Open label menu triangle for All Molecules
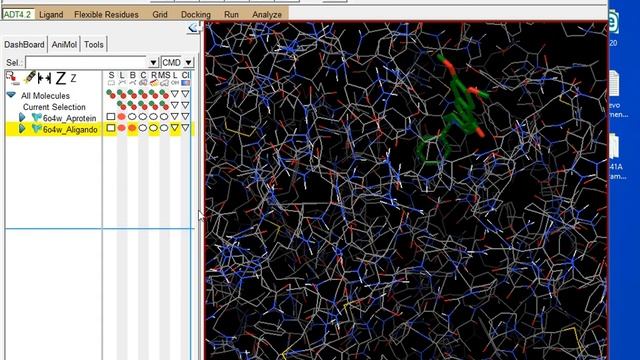 click(175, 93)
